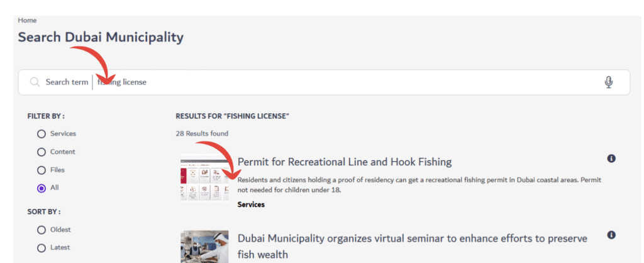The image size is (644, 263).
Task: Filter results by Files
Action: [x=42, y=170]
